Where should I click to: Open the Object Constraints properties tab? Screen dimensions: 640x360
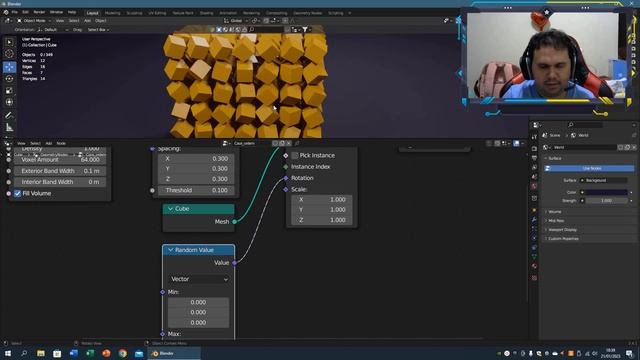coord(534,248)
